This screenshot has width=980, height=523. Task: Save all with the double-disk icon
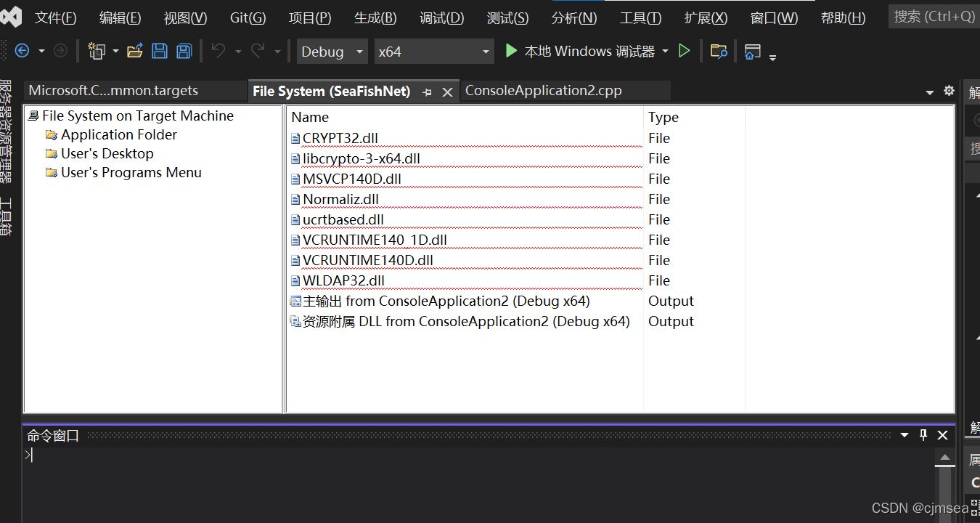(x=184, y=51)
